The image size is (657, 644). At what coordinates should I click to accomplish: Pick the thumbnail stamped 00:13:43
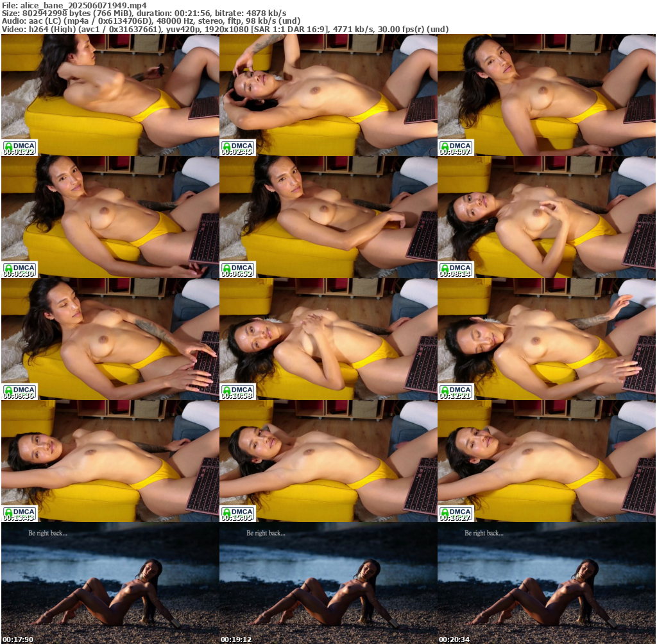pos(110,461)
